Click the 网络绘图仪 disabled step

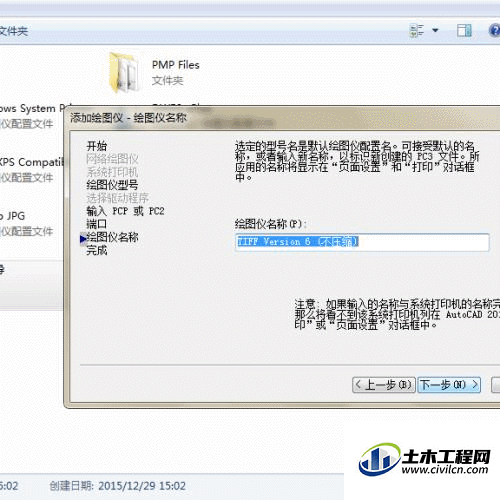point(112,159)
